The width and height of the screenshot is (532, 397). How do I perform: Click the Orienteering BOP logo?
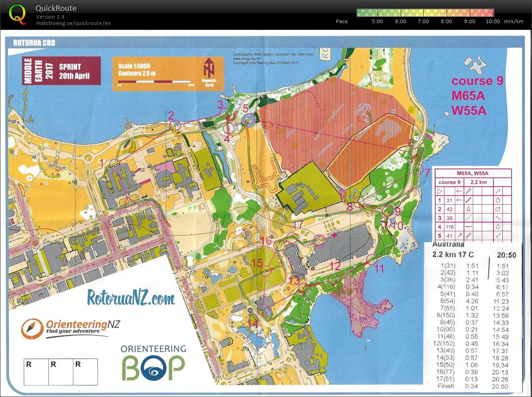(x=153, y=363)
